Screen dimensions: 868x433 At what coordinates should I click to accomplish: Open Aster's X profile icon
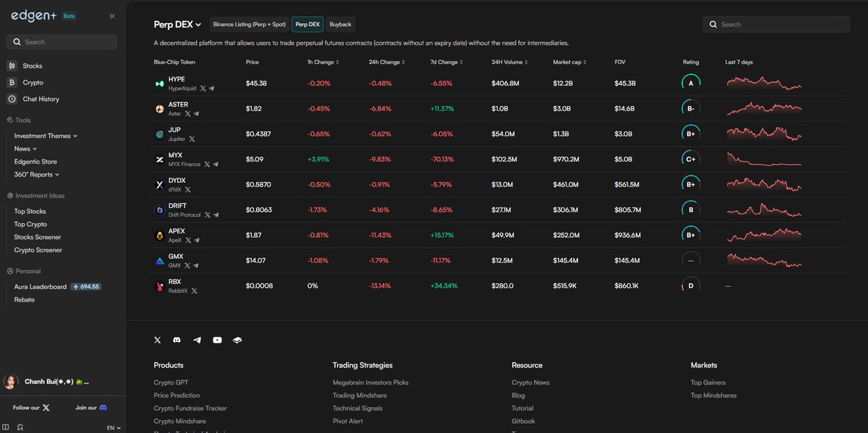tap(187, 113)
